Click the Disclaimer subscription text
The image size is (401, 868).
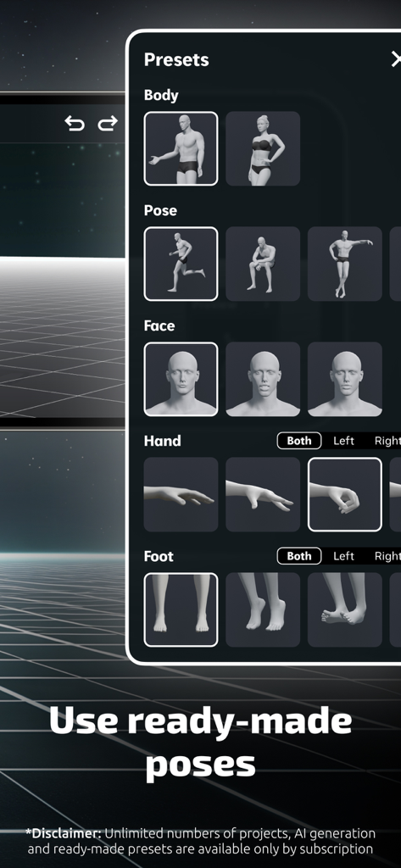pyautogui.click(x=200, y=841)
